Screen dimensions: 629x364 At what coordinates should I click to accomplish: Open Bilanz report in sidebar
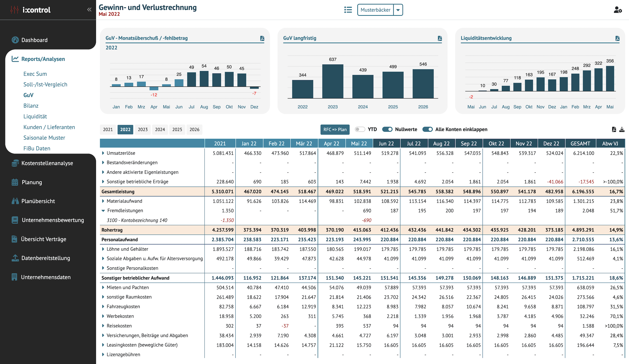[31, 106]
